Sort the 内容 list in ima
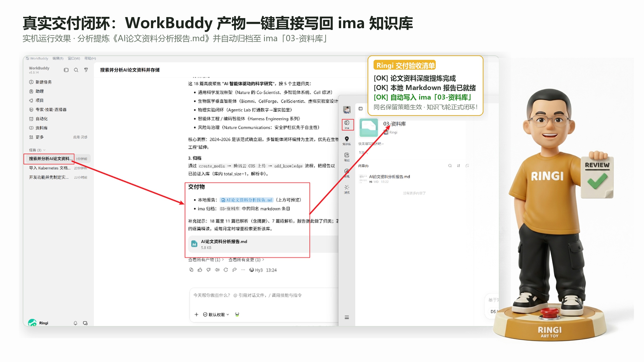 (458, 166)
